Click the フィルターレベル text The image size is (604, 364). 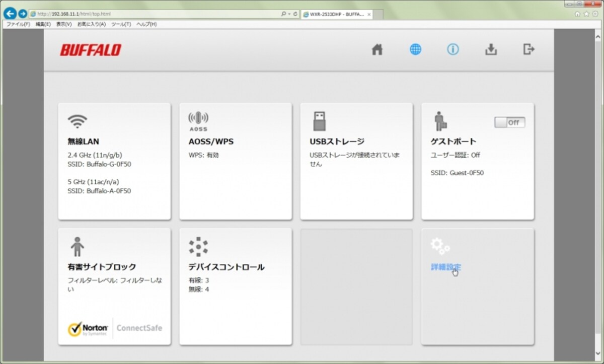(115, 284)
